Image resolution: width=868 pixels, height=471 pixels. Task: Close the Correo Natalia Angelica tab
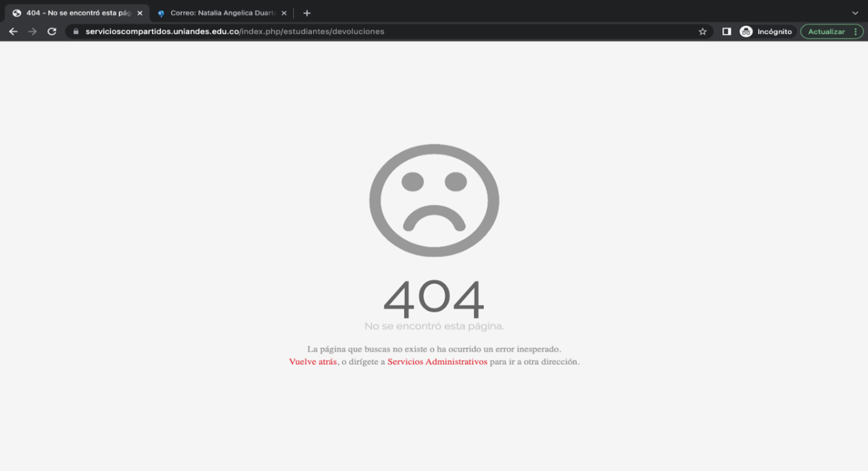284,13
